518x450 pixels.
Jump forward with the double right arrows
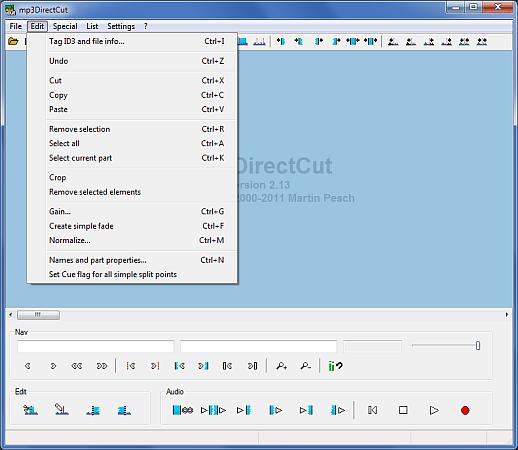click(x=102, y=366)
